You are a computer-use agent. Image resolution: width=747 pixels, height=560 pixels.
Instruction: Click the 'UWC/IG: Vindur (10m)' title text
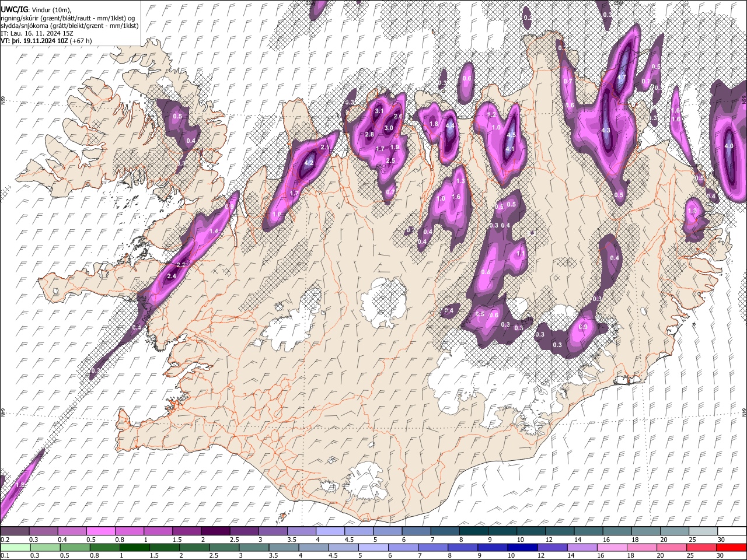coord(36,9)
